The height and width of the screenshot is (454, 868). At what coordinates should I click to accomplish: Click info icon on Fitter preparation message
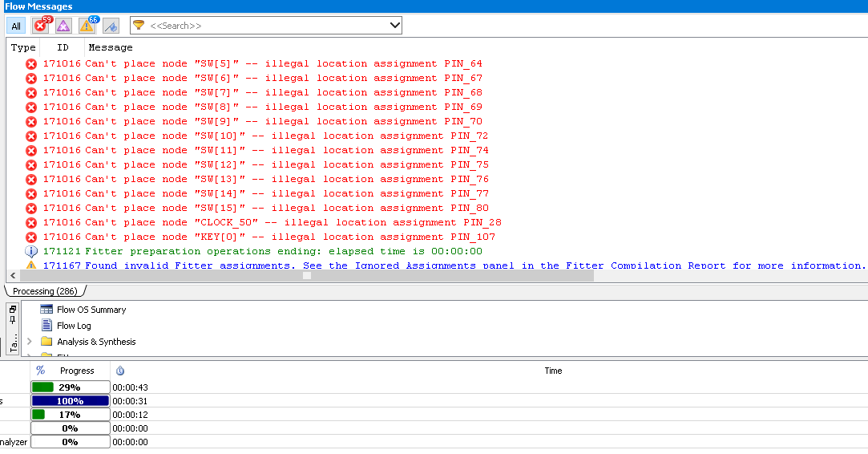click(x=31, y=251)
